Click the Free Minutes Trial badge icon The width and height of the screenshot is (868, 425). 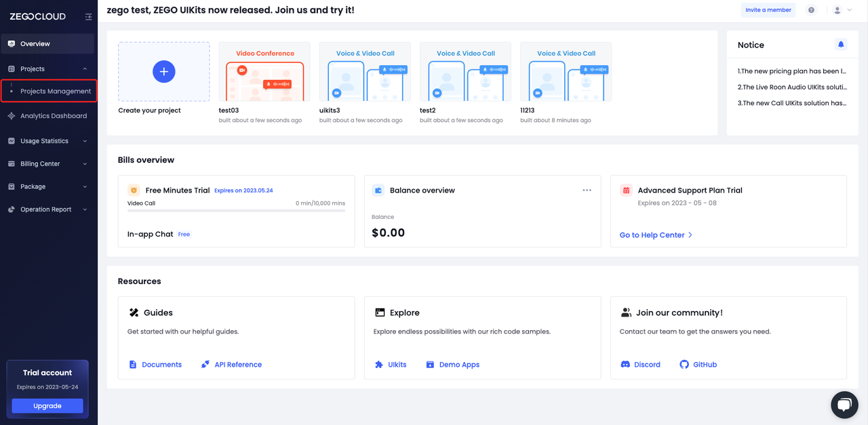click(x=134, y=190)
